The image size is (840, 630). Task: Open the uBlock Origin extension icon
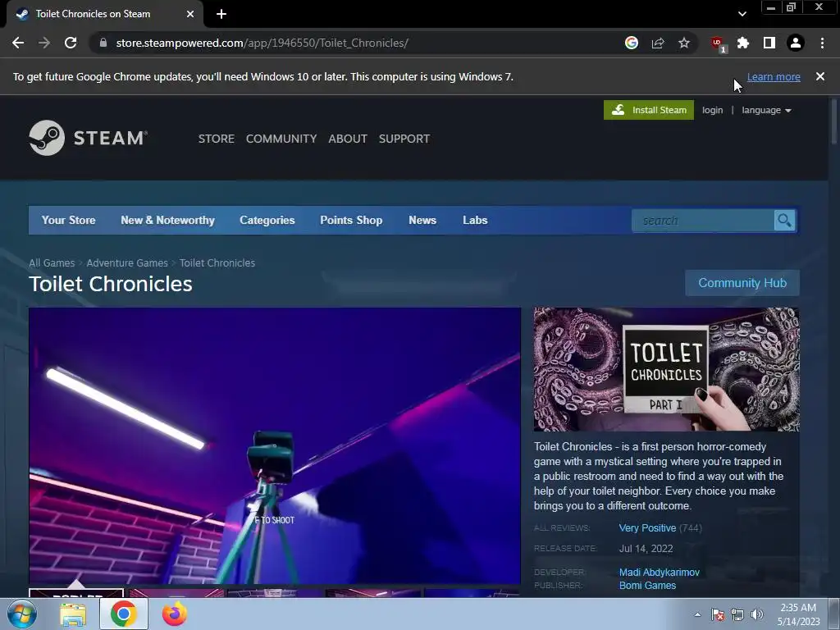tap(717, 43)
